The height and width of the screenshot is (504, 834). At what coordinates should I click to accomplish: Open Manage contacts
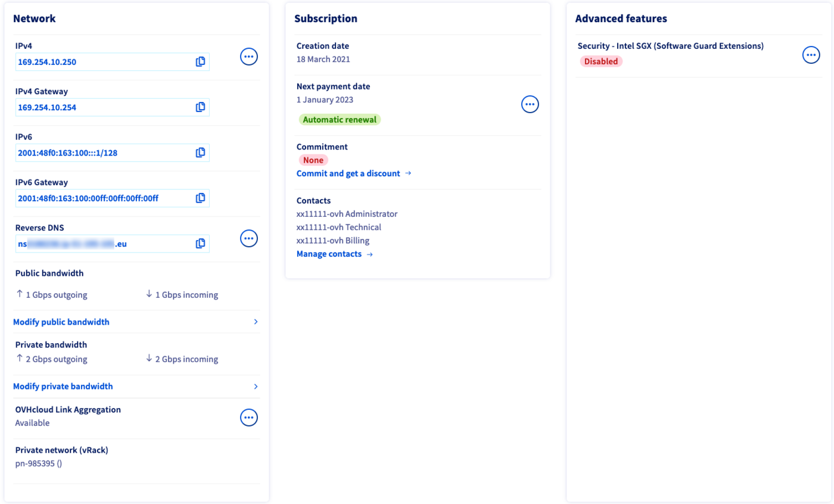(329, 253)
